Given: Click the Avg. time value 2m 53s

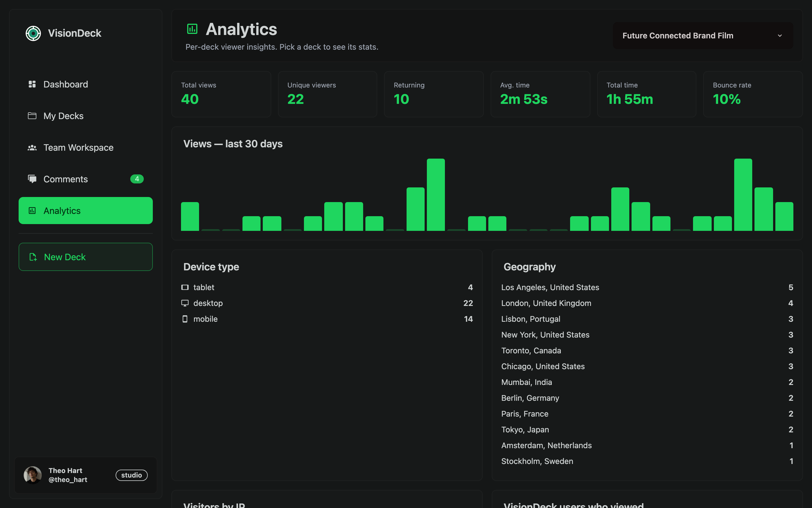Looking at the screenshot, I should 524,99.
